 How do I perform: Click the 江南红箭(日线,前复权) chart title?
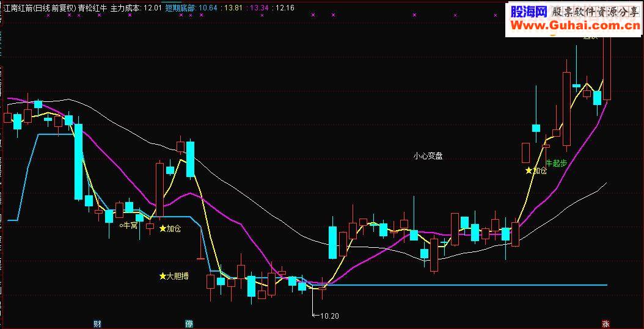pyautogui.click(x=40, y=7)
